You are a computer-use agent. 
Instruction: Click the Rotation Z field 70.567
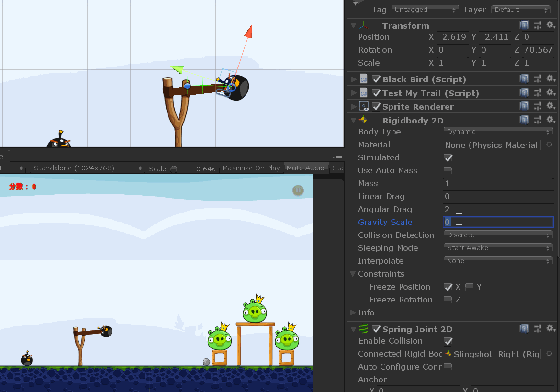click(x=538, y=50)
